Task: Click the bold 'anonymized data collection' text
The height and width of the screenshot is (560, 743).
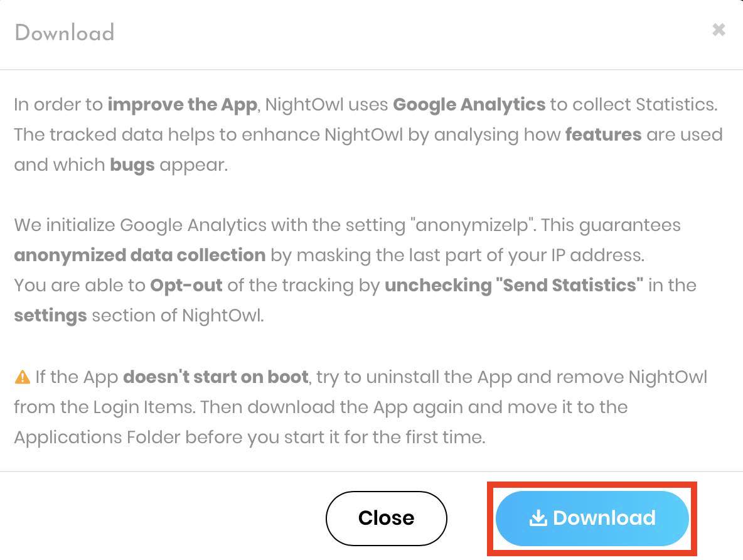Action: (x=140, y=256)
